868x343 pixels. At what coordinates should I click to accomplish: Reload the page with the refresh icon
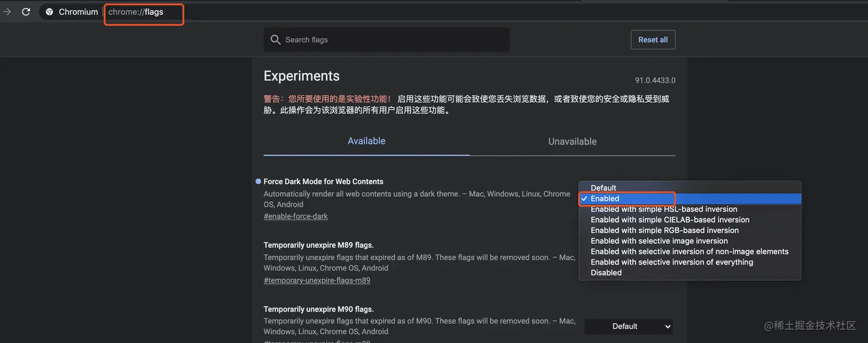pyautogui.click(x=26, y=11)
